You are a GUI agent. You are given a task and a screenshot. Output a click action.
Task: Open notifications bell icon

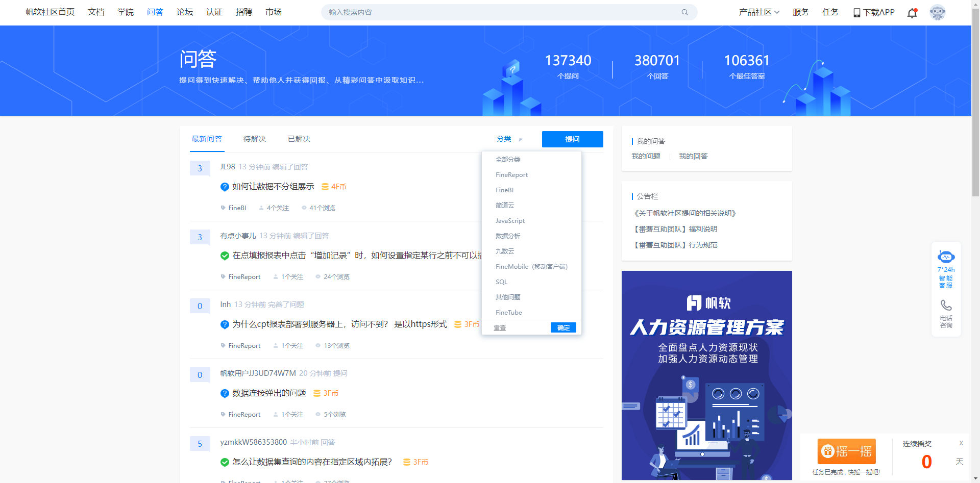coord(912,13)
